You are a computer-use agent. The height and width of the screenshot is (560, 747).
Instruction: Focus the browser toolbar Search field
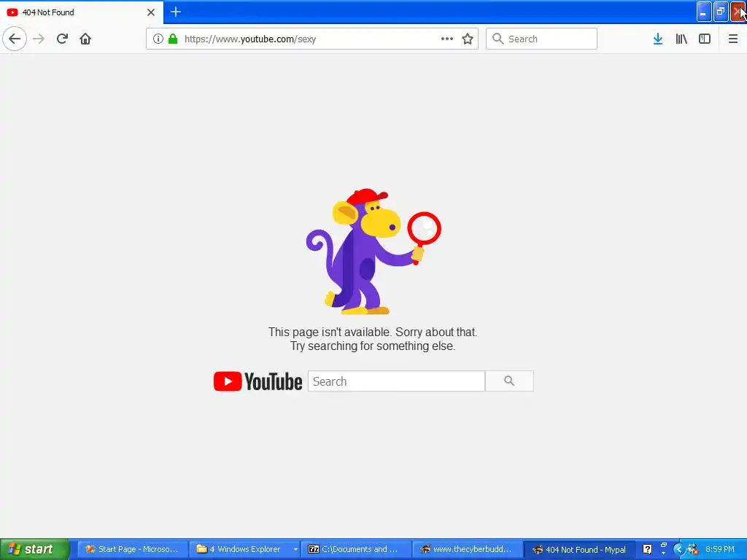(541, 39)
